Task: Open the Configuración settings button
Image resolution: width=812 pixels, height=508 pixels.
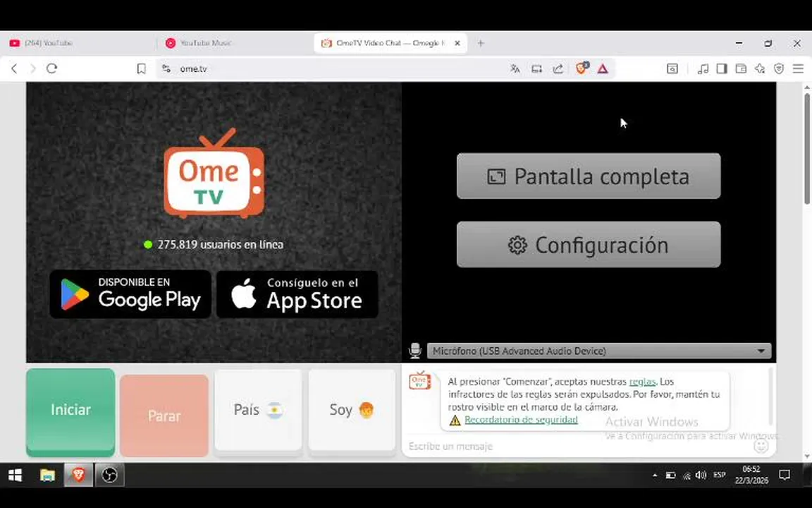Action: pyautogui.click(x=589, y=245)
